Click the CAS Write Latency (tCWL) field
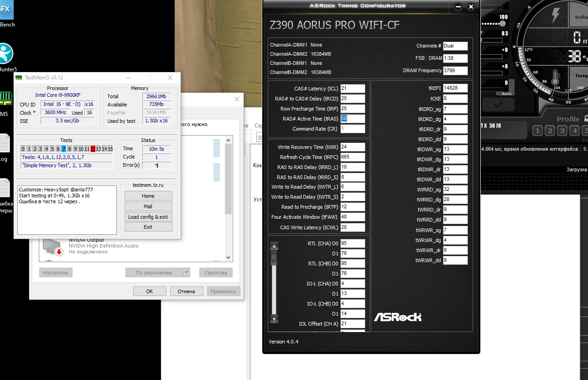The height and width of the screenshot is (380, 588). pos(353,227)
